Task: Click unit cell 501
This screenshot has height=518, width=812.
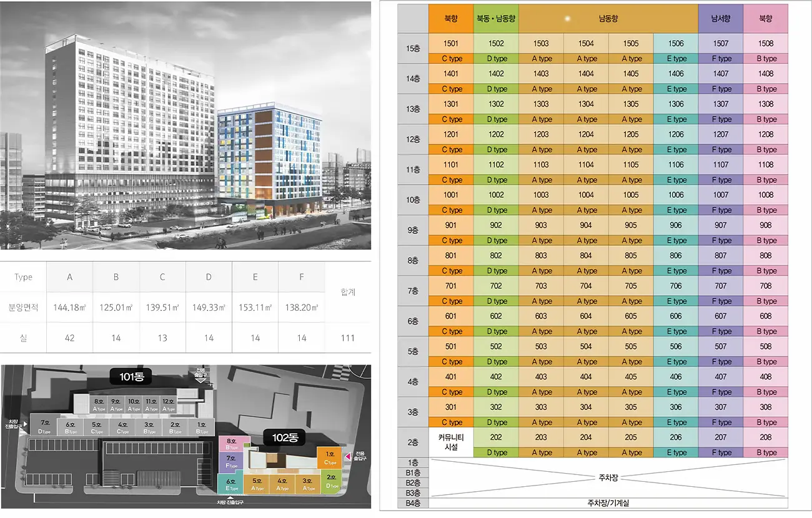Action: pyautogui.click(x=451, y=346)
